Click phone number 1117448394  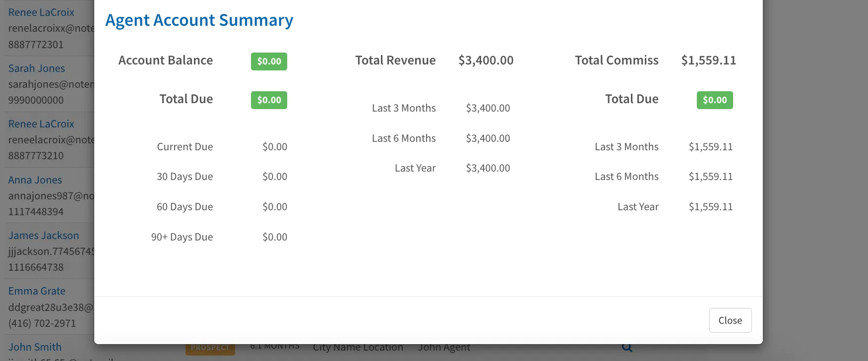36,212
